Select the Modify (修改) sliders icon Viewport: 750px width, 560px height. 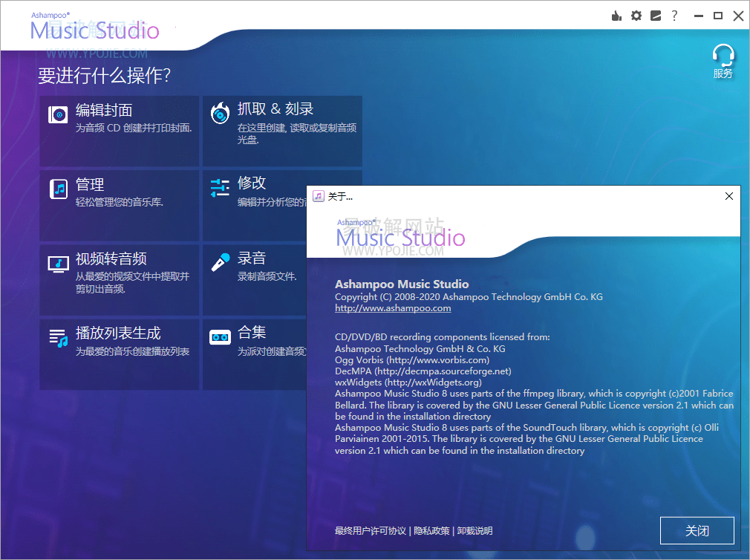(220, 187)
